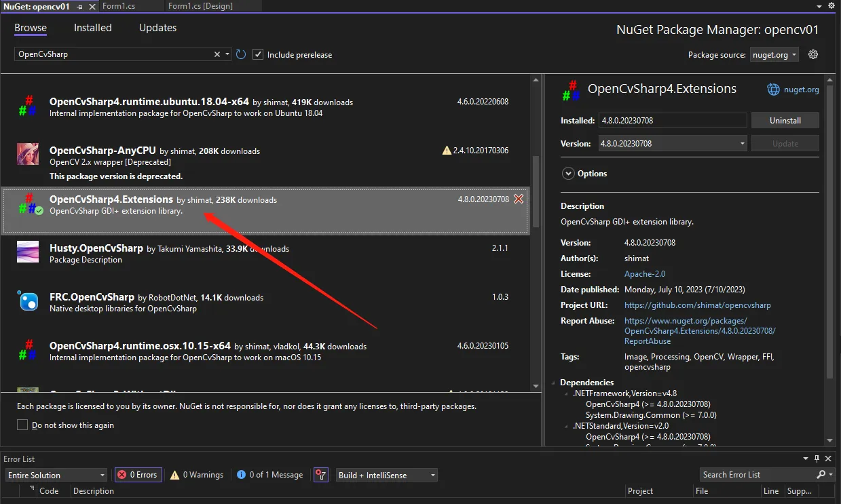Screen dimensions: 841x504
Task: Open the Apache-2.0 license link
Action: point(645,274)
